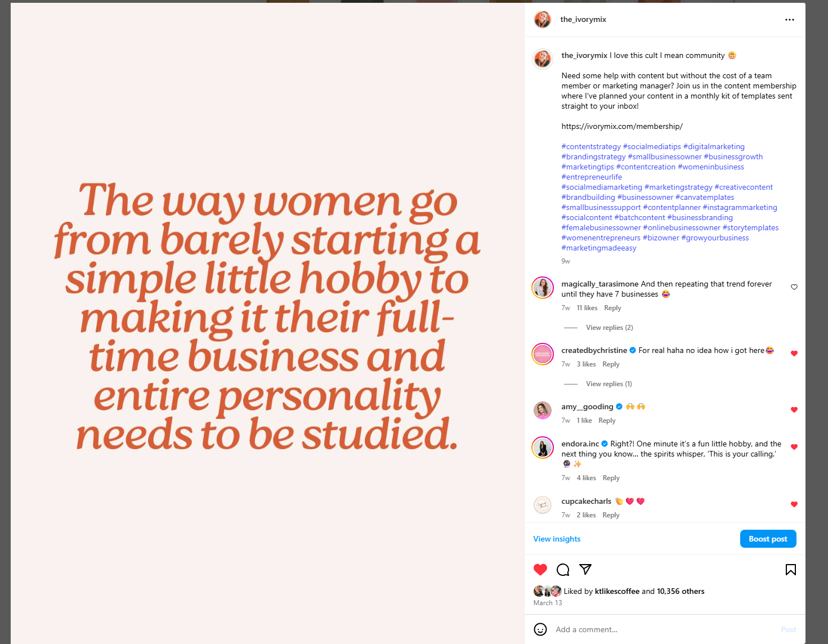Share post with the paper plane icon
828x644 pixels.
point(585,570)
